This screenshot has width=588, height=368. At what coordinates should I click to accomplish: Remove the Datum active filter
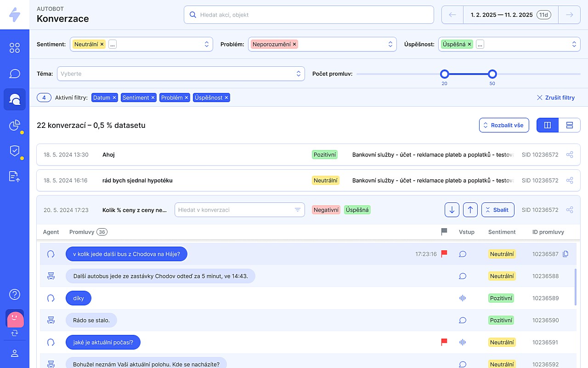[x=114, y=98]
